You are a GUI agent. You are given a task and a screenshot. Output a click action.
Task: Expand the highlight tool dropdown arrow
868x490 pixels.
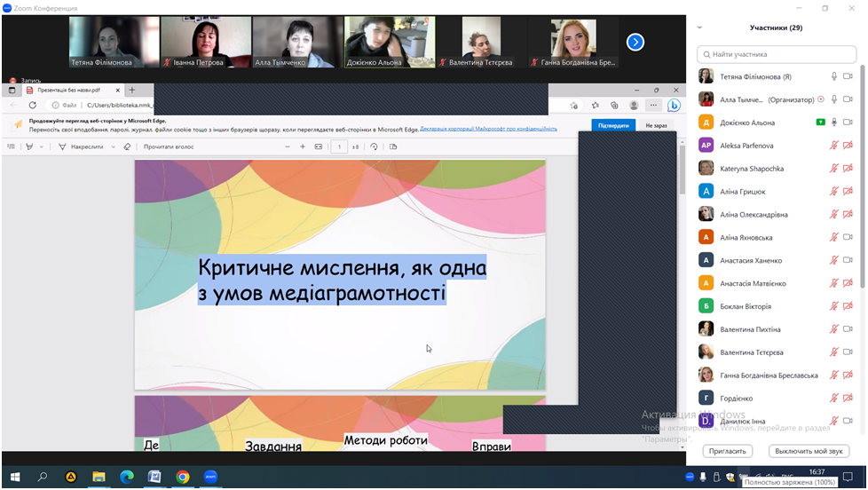coord(41,146)
